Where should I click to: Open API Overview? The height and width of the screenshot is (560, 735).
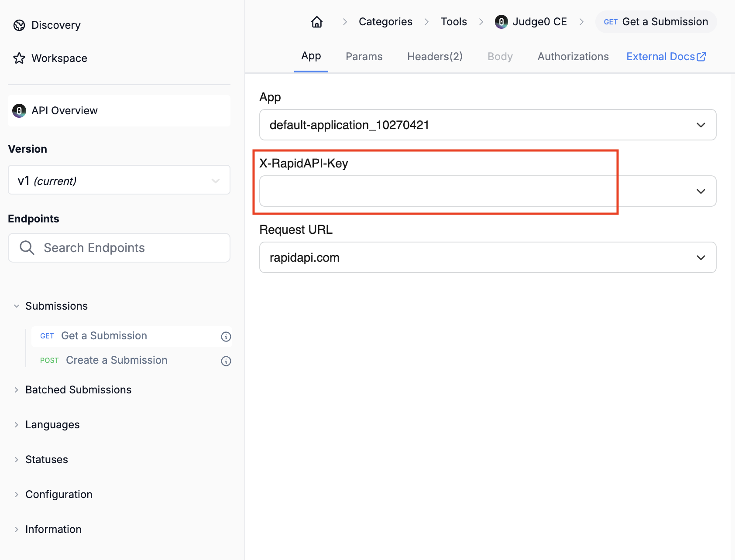click(119, 111)
